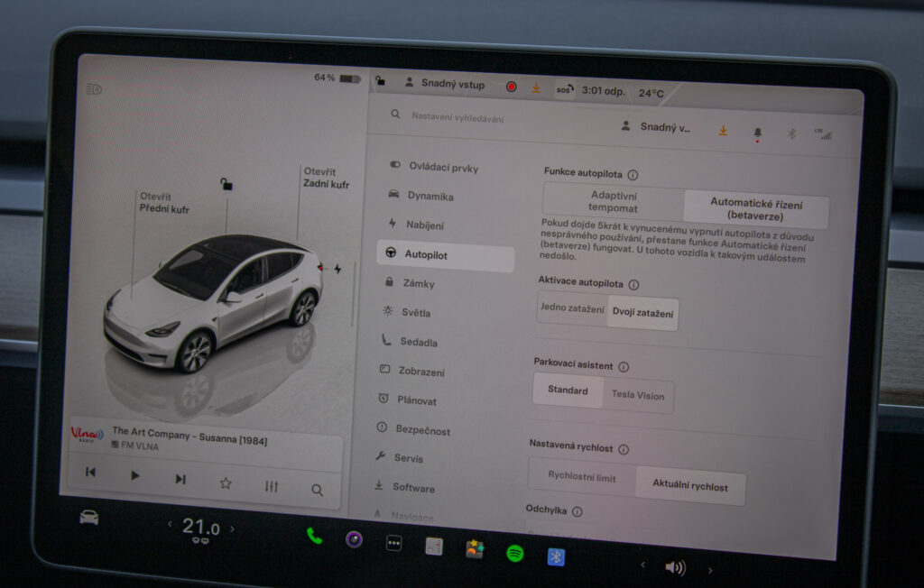Open the rear trunk via Otevřít Zadní kufr

326,178
